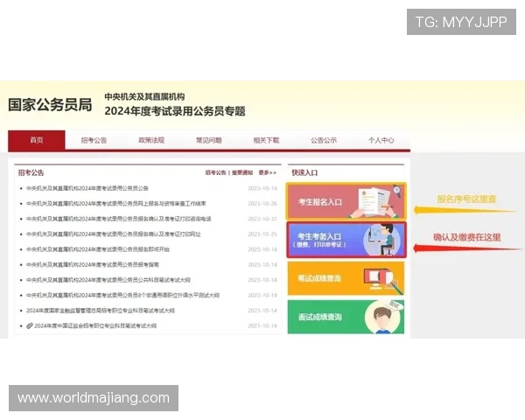Select the 公告公示 tab
The width and height of the screenshot is (525, 420).
click(x=324, y=140)
